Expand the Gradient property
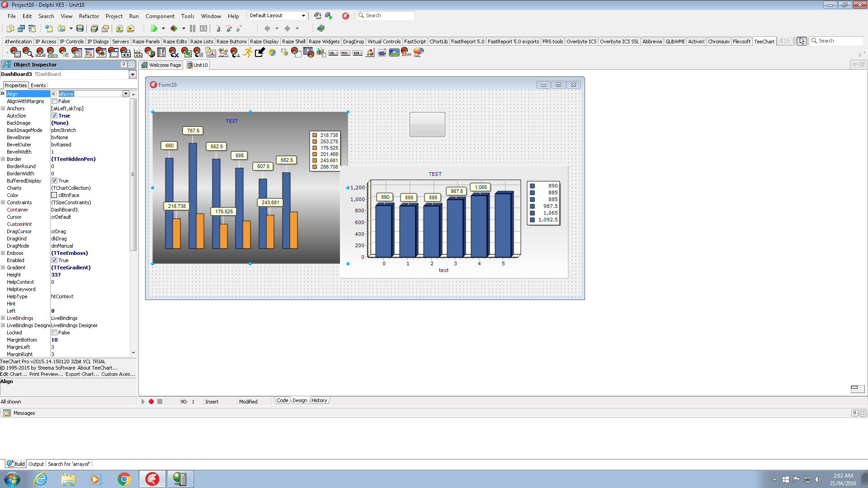 click(x=3, y=267)
